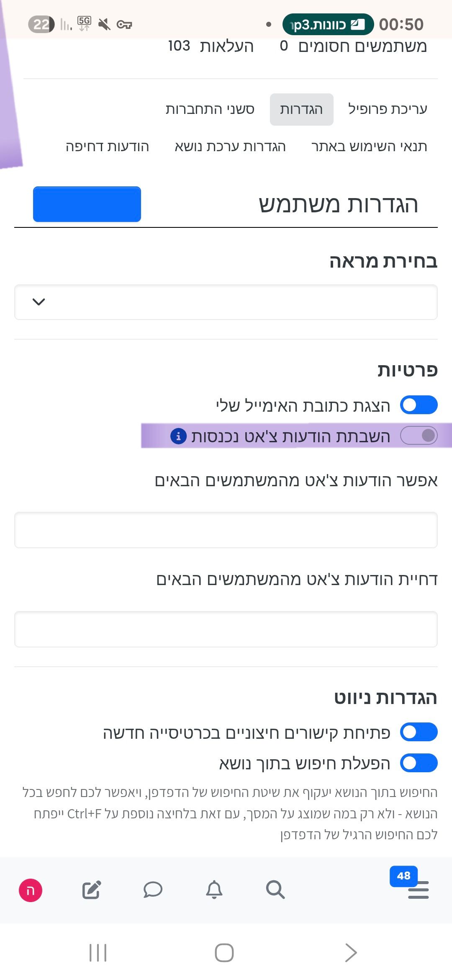Tap the Android recent apps button
This screenshot has height=980, width=452.
pos(98,953)
